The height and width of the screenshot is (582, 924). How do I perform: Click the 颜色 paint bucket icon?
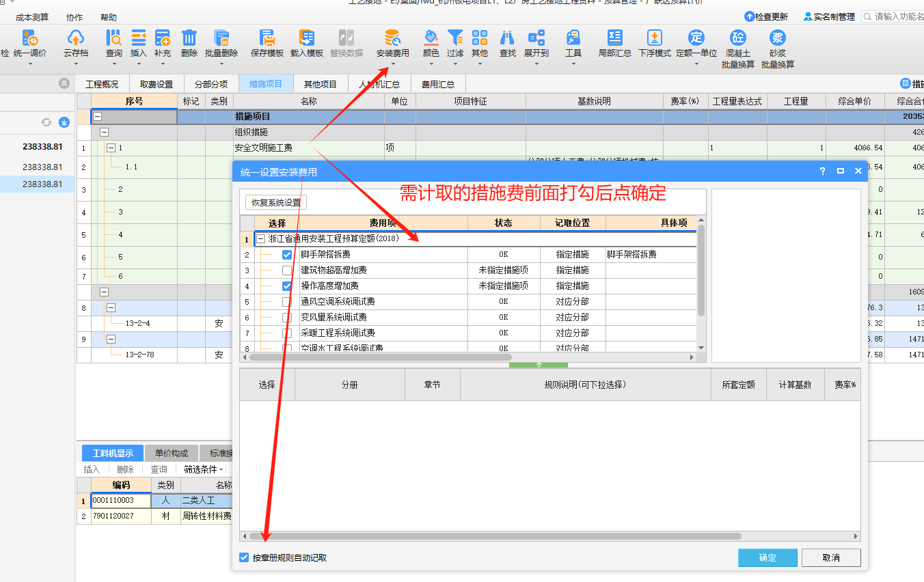pos(431,38)
